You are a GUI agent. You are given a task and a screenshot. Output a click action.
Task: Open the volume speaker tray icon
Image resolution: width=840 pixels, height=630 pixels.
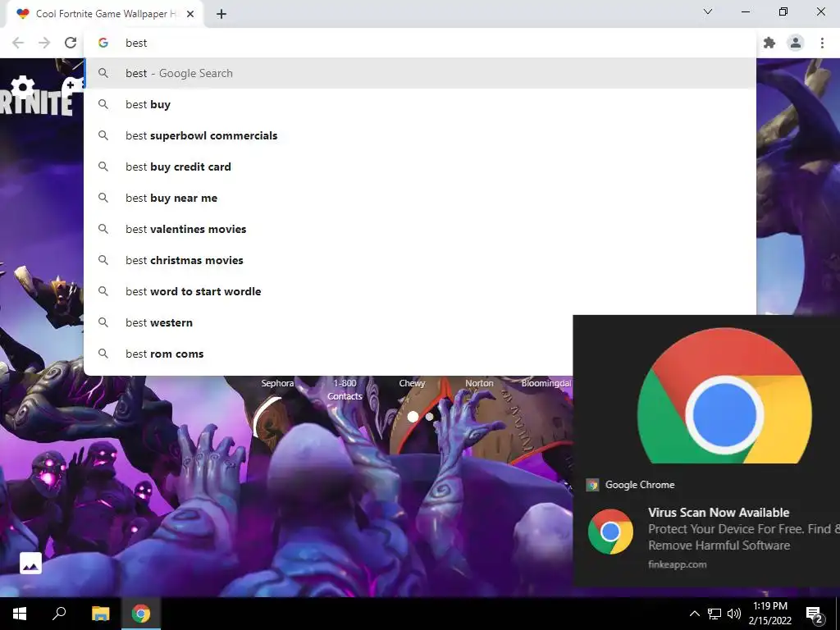pos(734,614)
